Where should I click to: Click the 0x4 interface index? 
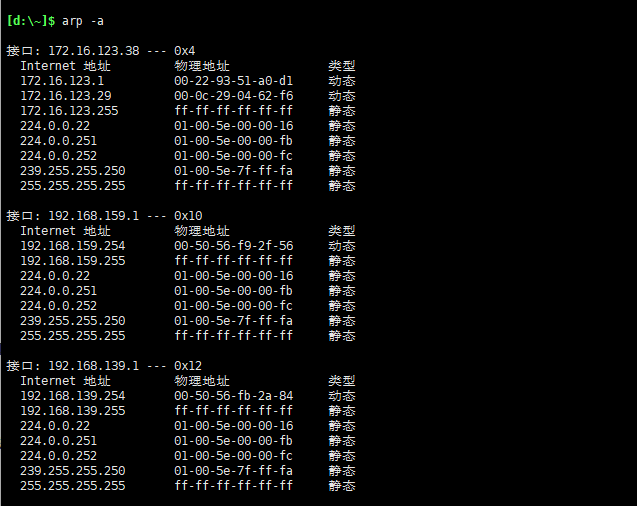[x=184, y=50]
